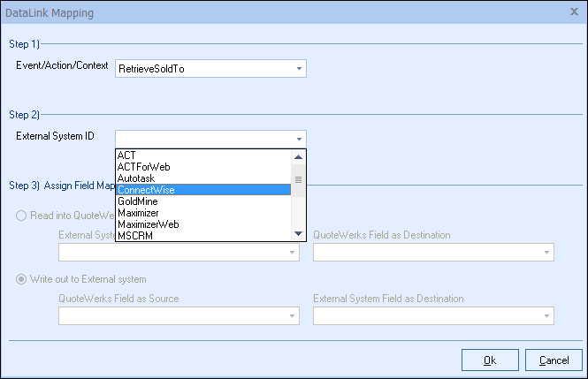The image size is (588, 379).
Task: Select Write out to External system option
Action: click(20, 279)
